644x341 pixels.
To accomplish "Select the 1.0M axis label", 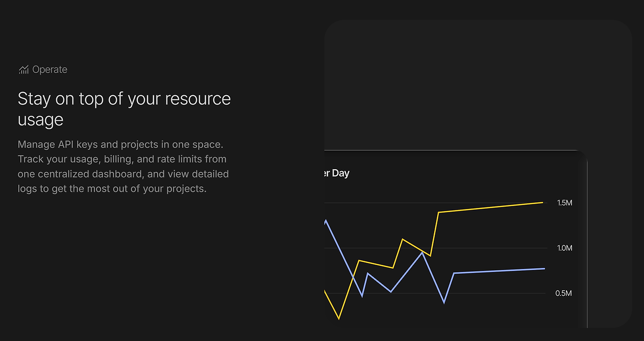I will [x=564, y=248].
